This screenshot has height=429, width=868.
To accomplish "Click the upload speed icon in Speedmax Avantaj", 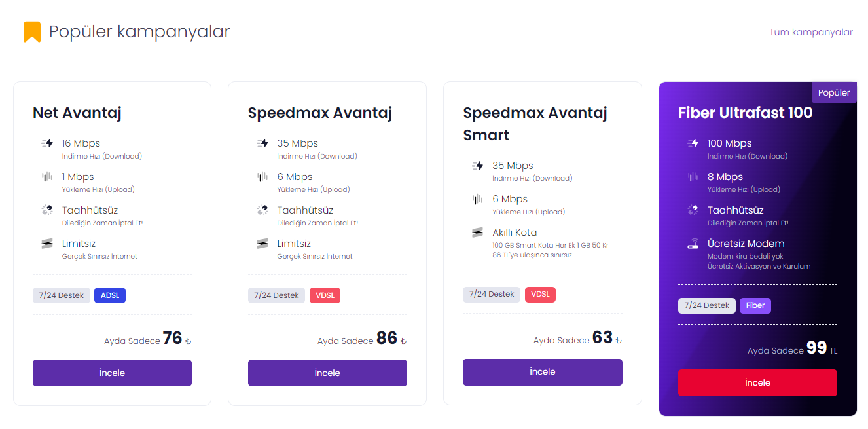I will 262,177.
